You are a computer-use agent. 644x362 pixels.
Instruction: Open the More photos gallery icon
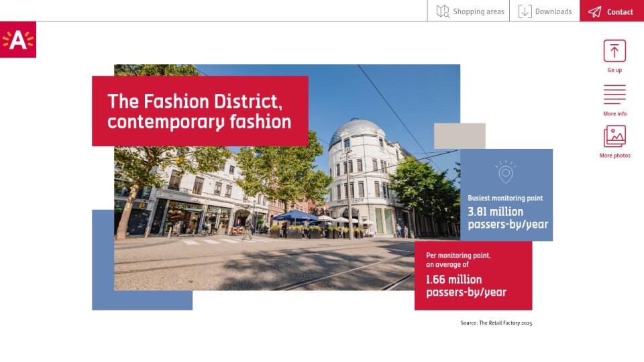point(614,136)
